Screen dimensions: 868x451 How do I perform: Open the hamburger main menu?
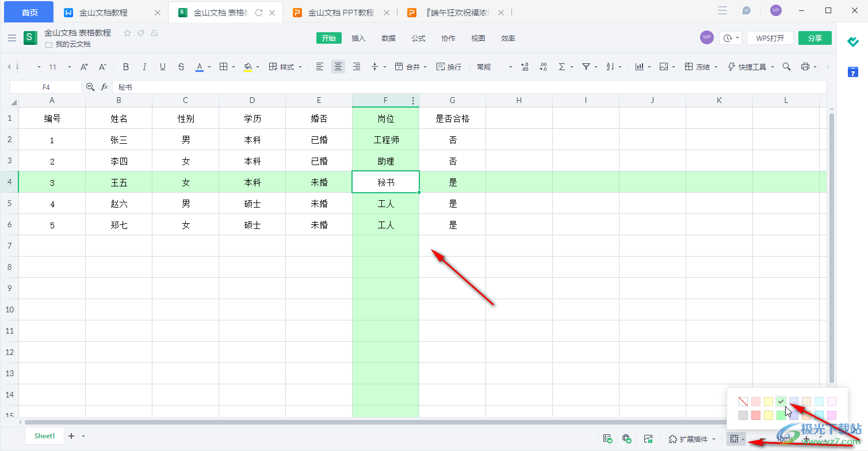click(12, 38)
